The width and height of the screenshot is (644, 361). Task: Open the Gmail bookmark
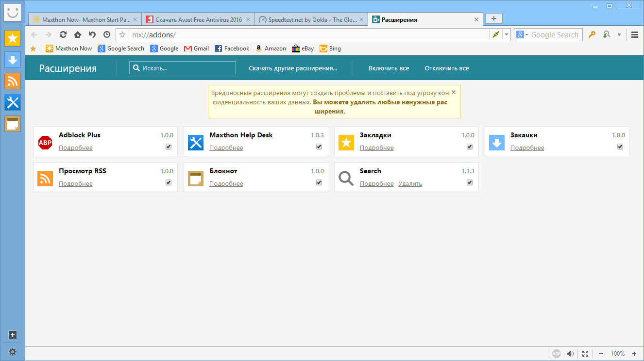pos(197,49)
